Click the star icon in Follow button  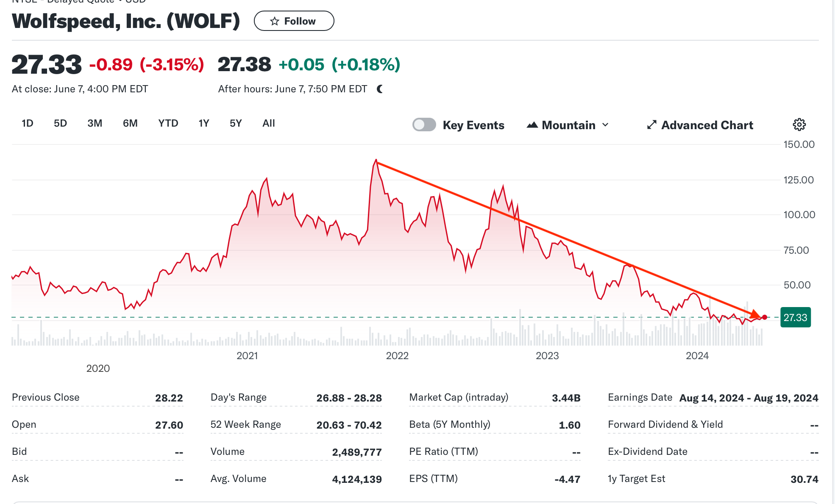point(275,21)
